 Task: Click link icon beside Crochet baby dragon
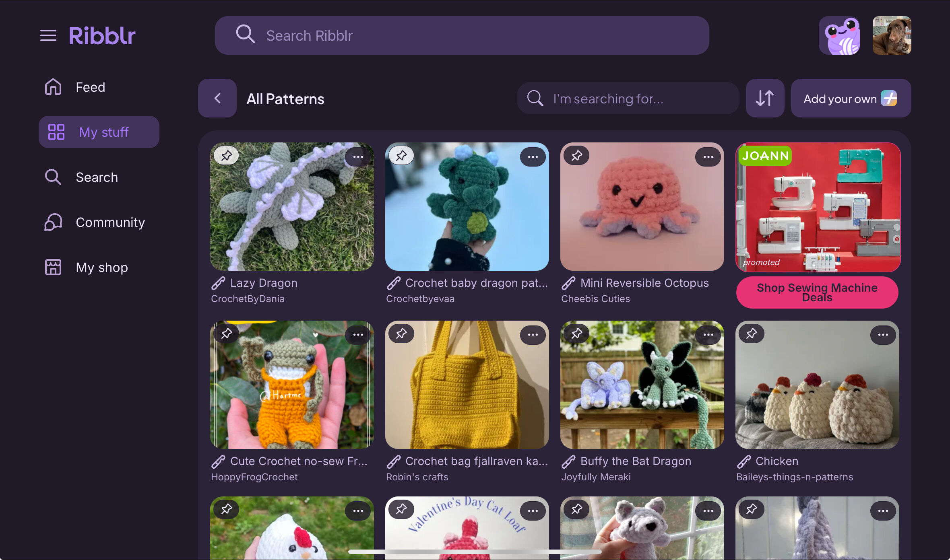click(x=394, y=283)
